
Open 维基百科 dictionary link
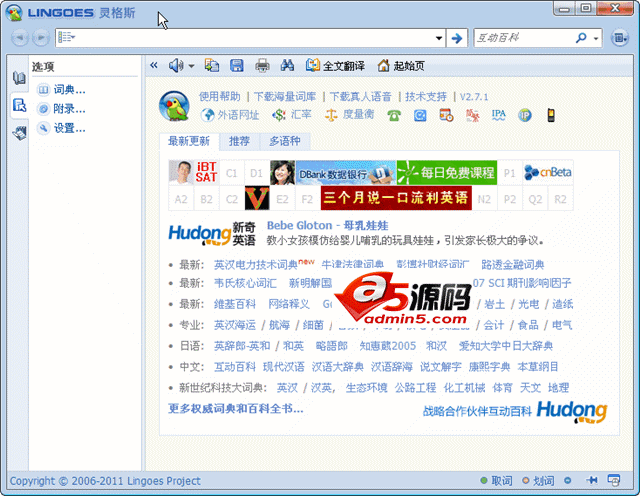[235, 304]
